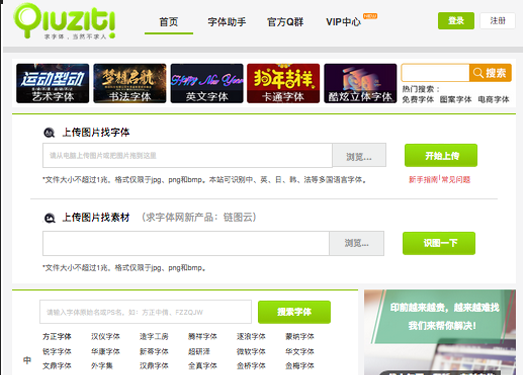
Task: Open 方正字体 category link
Action: (x=57, y=336)
